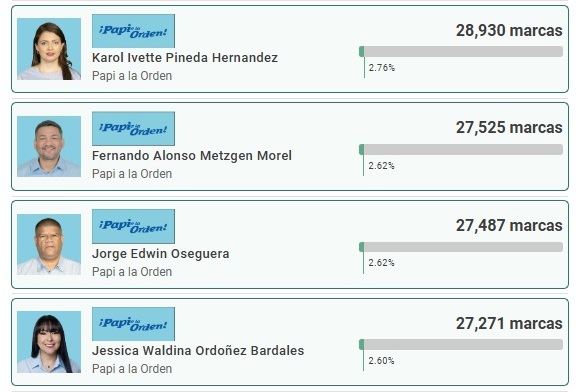Select the name Fernando Alonso Metzgen Morel

pos(192,156)
